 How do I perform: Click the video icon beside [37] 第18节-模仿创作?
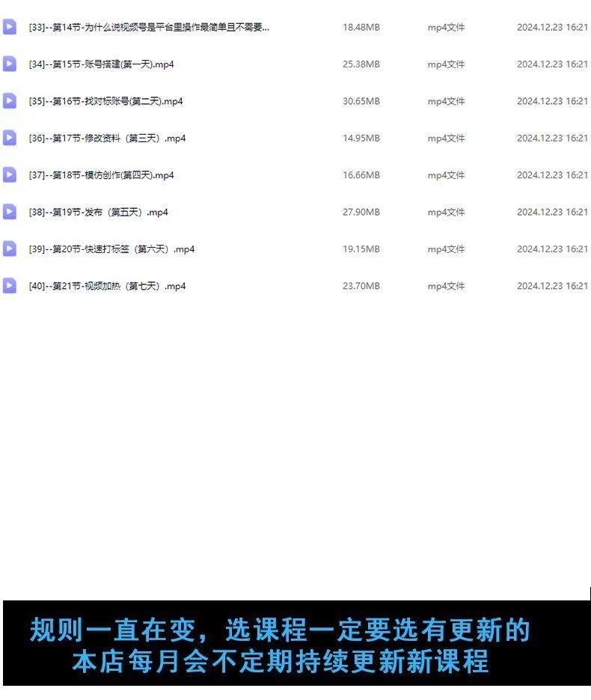click(10, 174)
